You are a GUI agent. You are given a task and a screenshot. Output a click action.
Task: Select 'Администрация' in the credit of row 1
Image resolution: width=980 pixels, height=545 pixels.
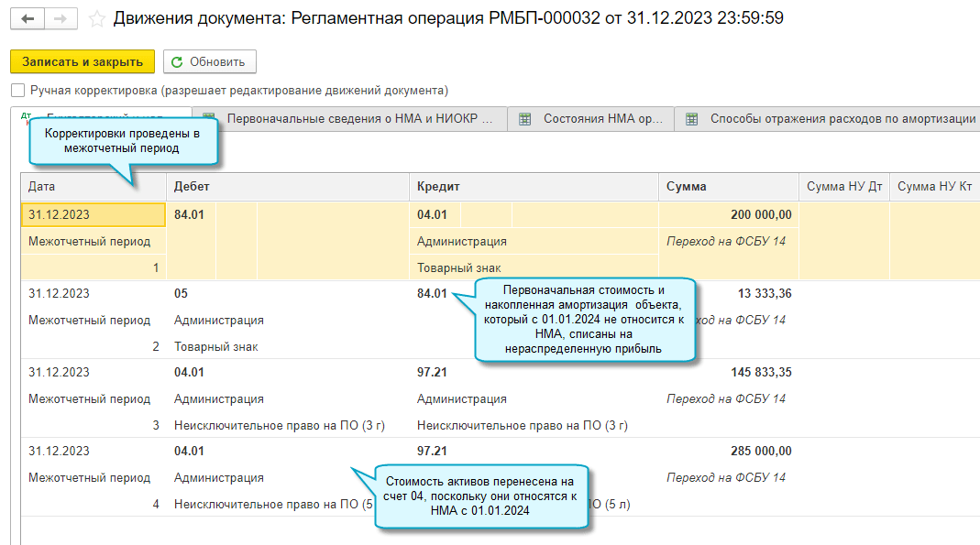[462, 242]
